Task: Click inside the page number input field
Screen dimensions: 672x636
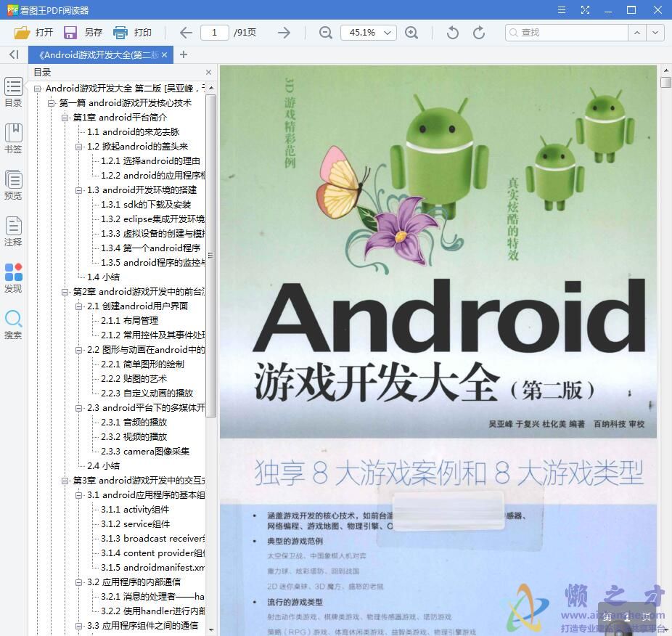Action: point(216,32)
